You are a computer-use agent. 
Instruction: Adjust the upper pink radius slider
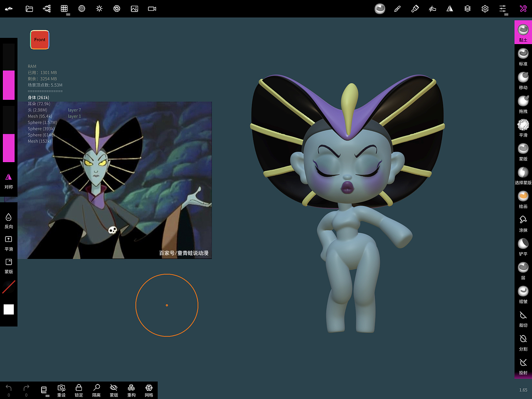tap(9, 72)
